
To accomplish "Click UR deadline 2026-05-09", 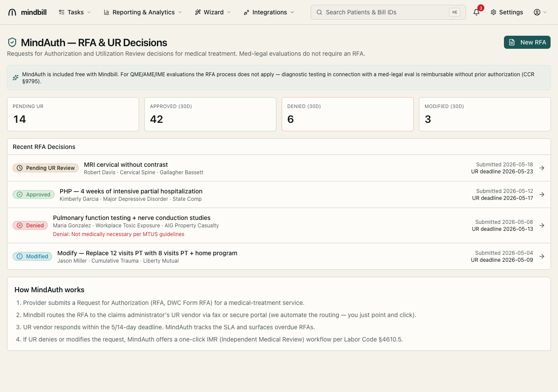I will [502, 260].
